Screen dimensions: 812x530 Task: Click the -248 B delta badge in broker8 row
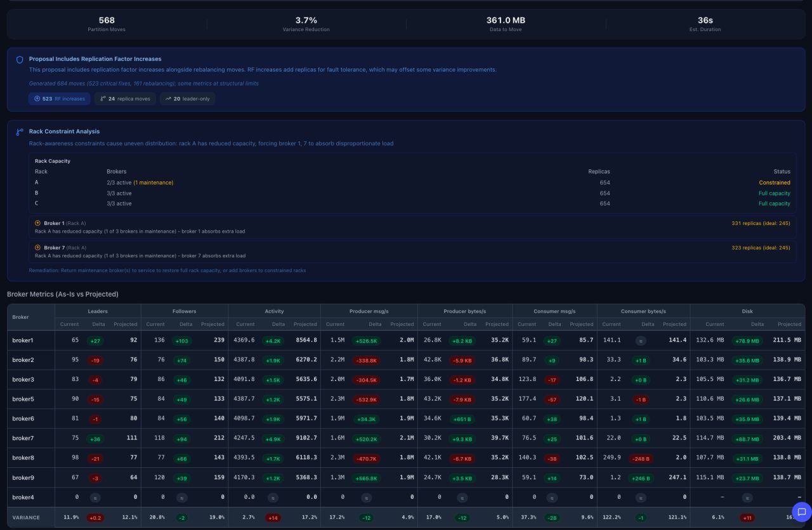pos(641,458)
